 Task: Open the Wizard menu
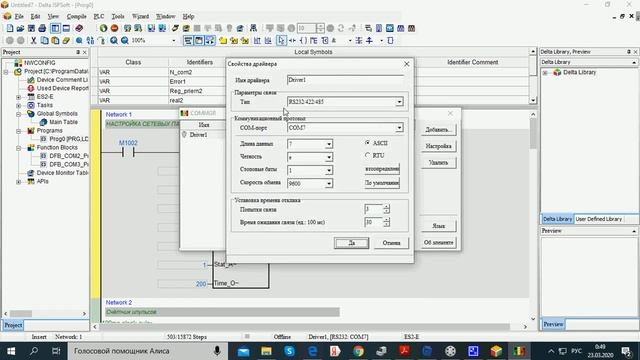(140, 16)
